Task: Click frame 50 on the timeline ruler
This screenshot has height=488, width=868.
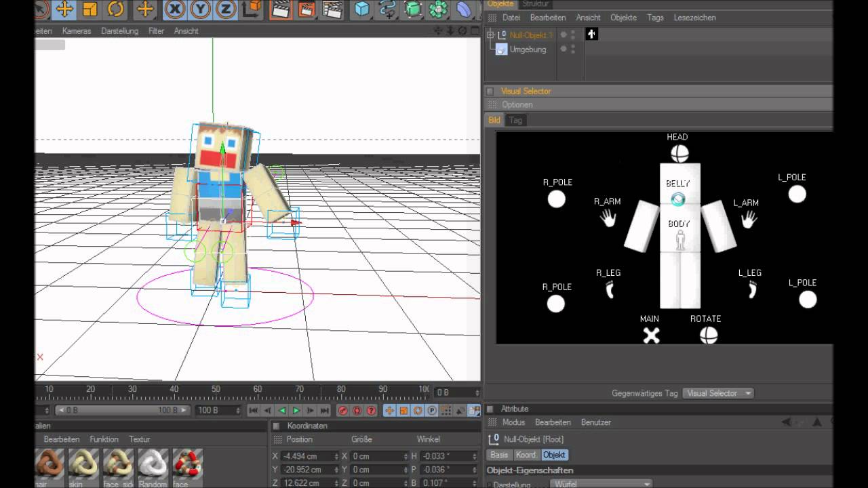Action: click(x=216, y=390)
